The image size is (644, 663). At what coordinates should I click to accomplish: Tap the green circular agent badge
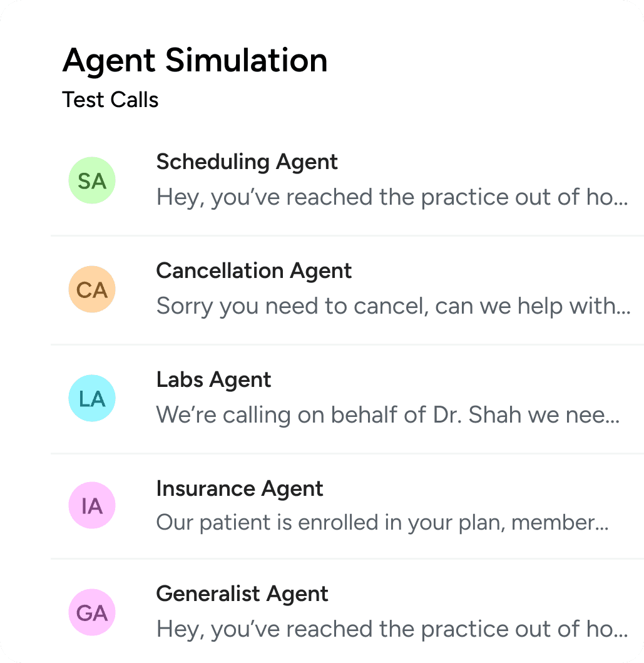[x=91, y=180]
